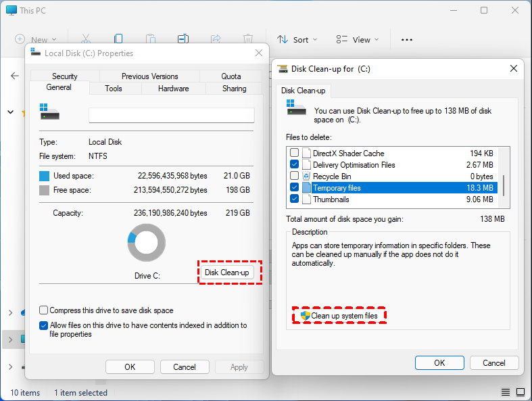Click the Copy icon in Explorer toolbar
Image resolution: width=532 pixels, height=401 pixels.
(x=118, y=39)
